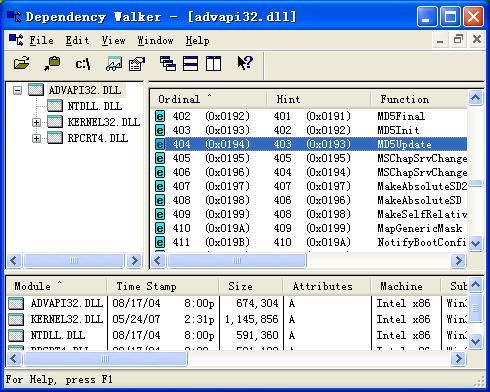Click KERNEL32.DLL icon in module list
Viewport: 490px width, 392px height.
(16, 319)
